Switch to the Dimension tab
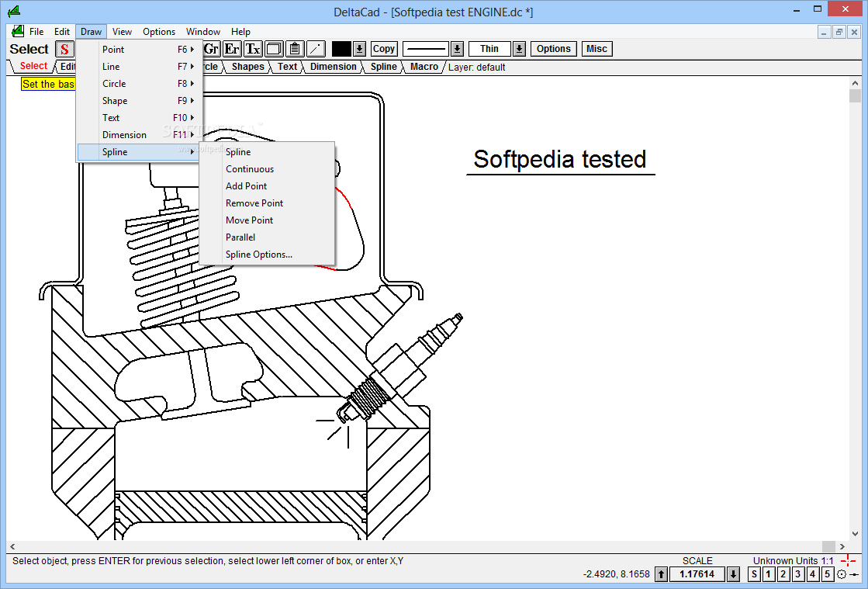 [334, 67]
